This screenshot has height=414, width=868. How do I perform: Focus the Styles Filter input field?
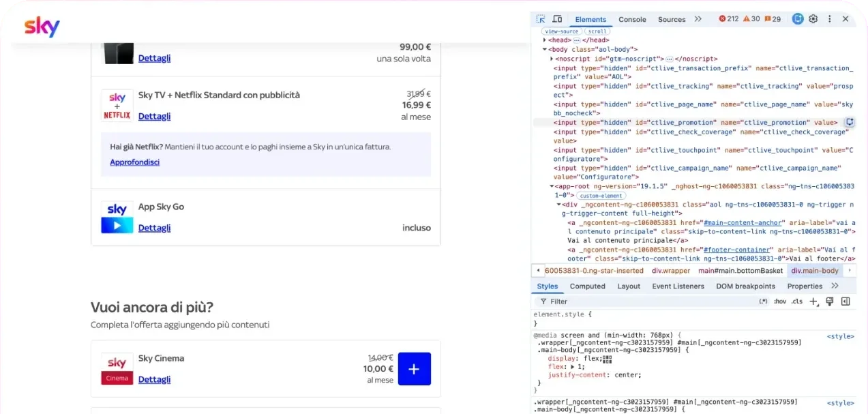pos(648,301)
